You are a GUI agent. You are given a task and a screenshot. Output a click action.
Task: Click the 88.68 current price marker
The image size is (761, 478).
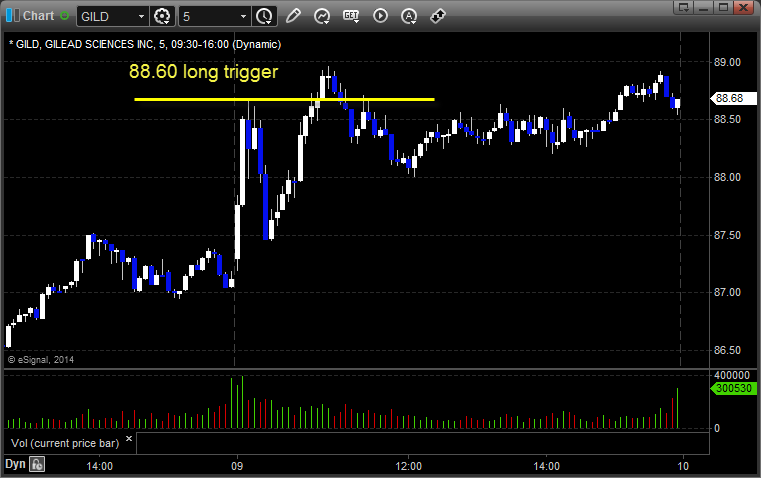(x=733, y=98)
